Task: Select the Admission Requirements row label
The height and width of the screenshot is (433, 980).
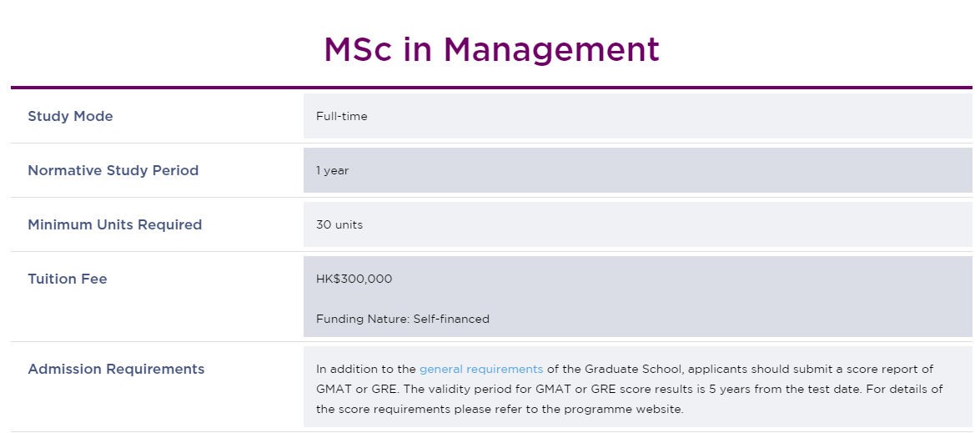Action: 116,370
